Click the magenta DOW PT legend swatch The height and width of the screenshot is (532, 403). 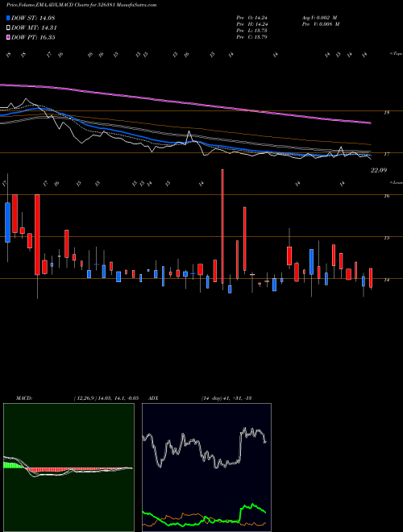(x=9, y=37)
